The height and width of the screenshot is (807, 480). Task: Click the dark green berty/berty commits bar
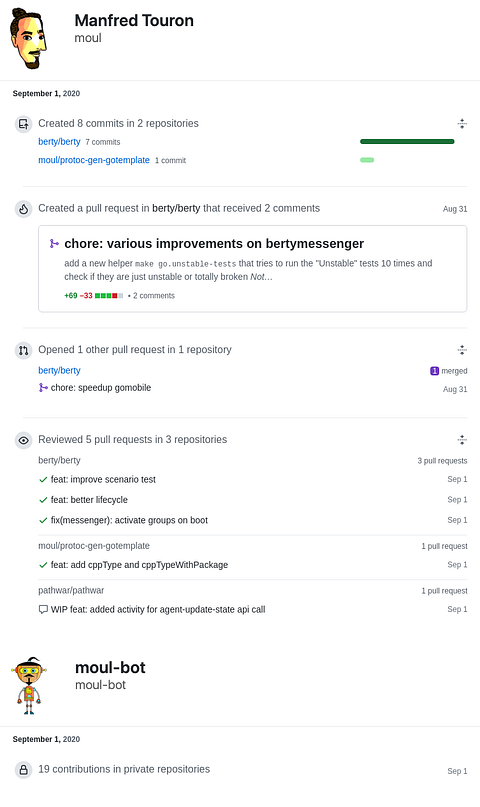(x=407, y=142)
